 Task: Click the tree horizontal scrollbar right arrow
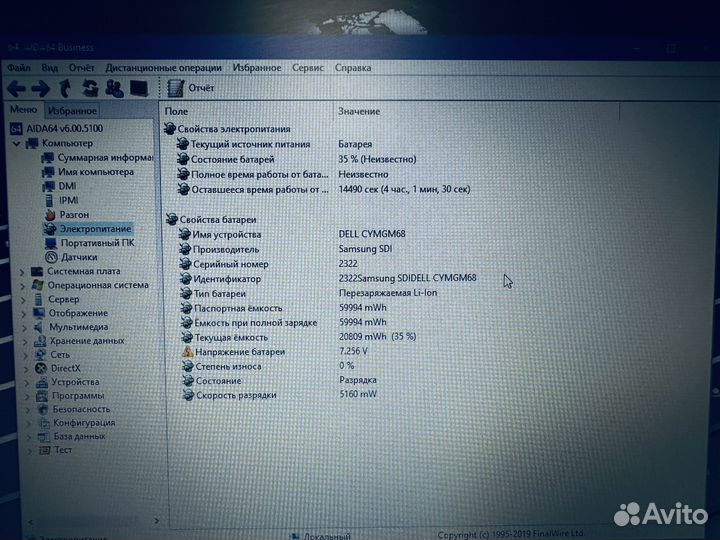[x=157, y=521]
